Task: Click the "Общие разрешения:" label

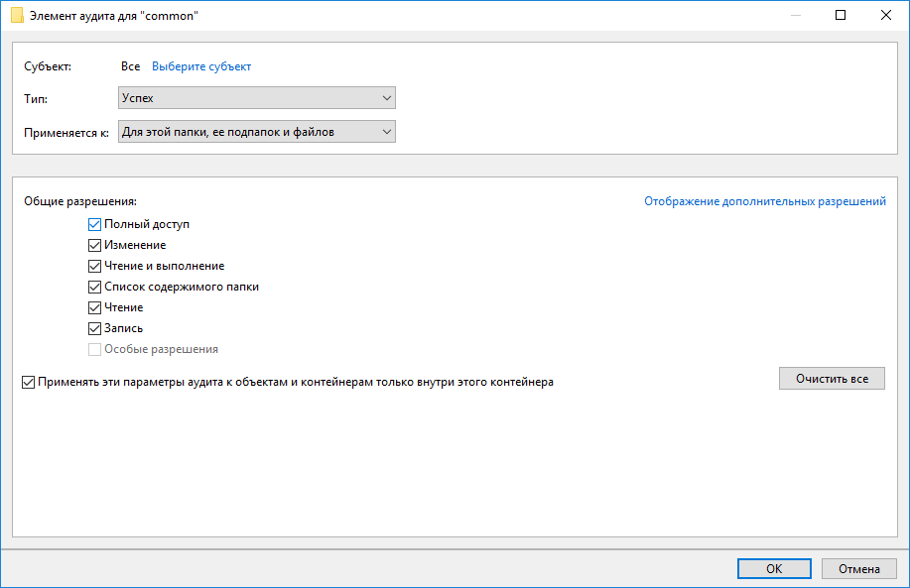Action: [x=80, y=201]
